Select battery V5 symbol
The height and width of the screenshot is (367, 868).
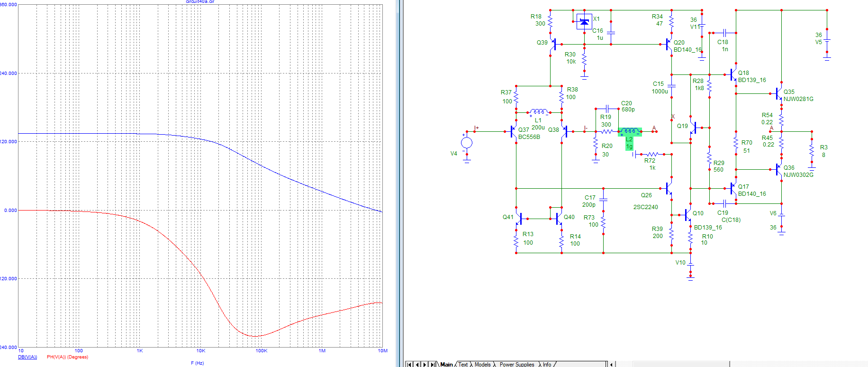pyautogui.click(x=827, y=40)
